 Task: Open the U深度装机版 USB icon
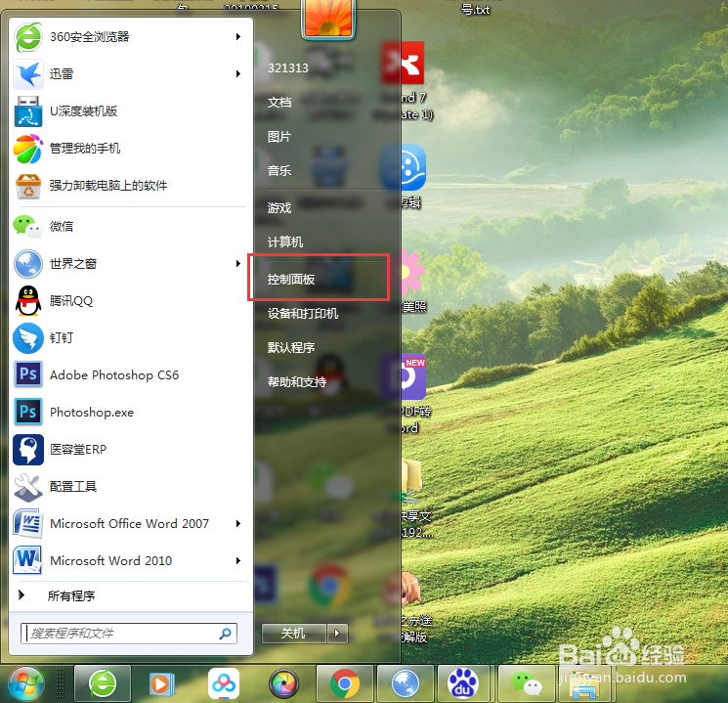[x=28, y=111]
